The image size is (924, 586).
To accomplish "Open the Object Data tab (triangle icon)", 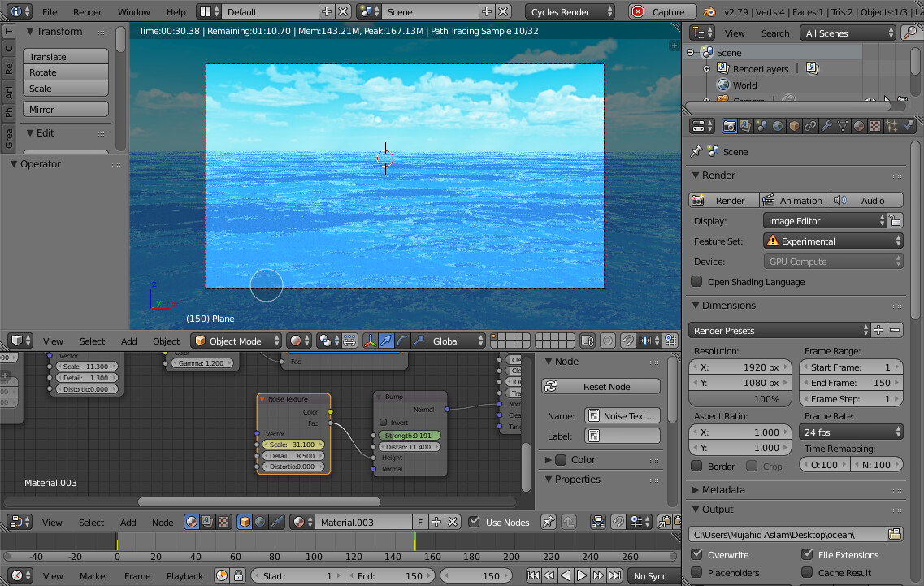I will (841, 125).
